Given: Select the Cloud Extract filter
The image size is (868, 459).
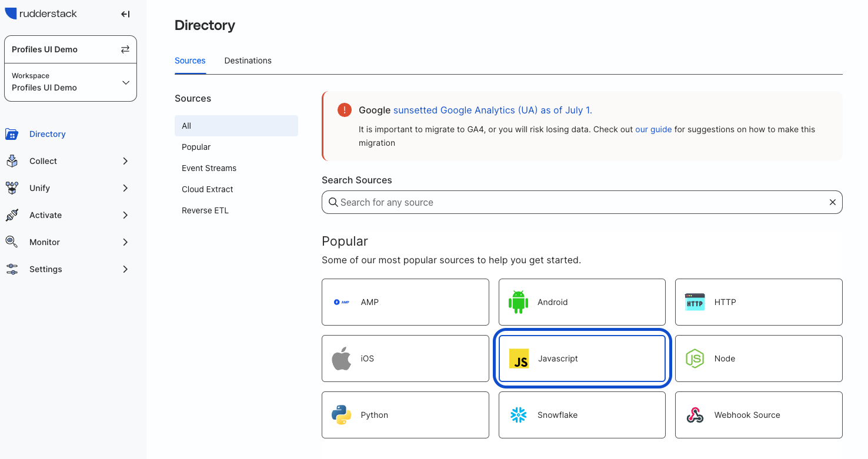Looking at the screenshot, I should (x=236, y=189).
